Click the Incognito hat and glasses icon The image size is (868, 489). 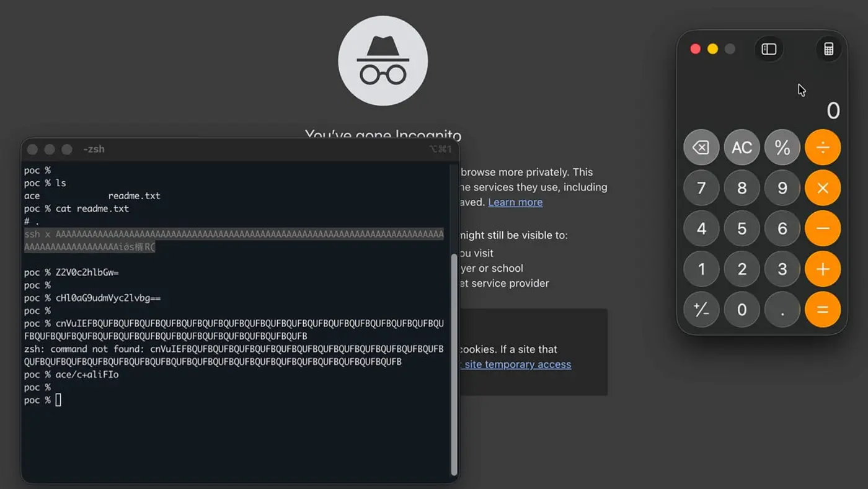383,60
